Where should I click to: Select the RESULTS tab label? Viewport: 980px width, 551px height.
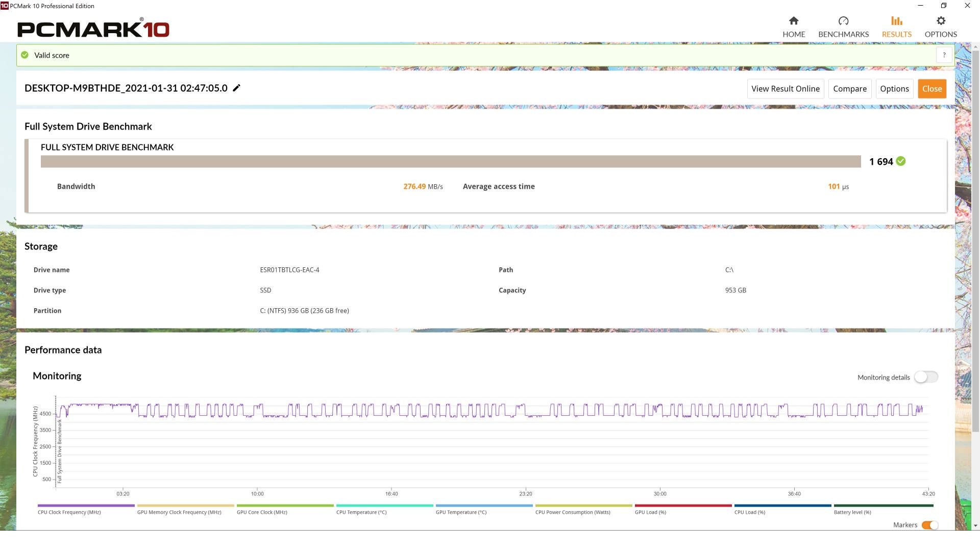897,34
